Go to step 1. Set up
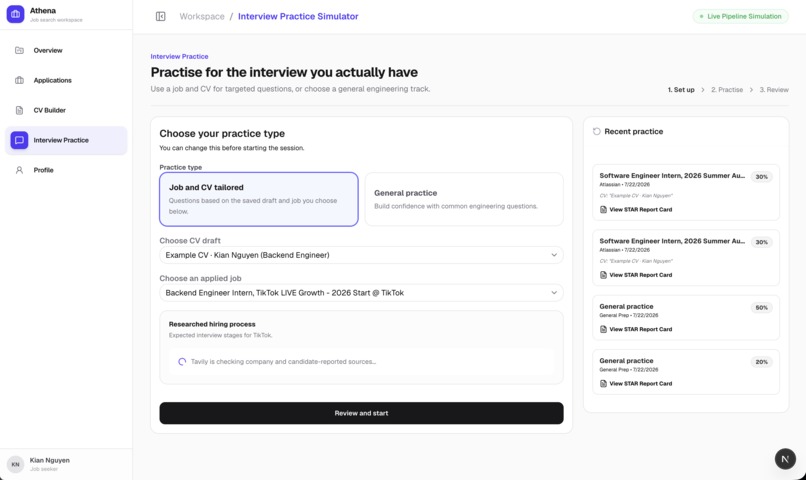This screenshot has height=480, width=806. 681,89
